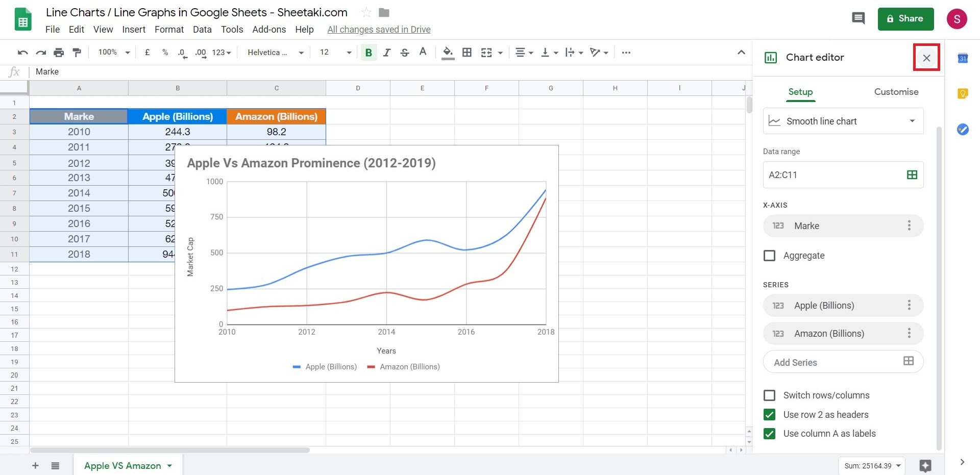This screenshot has height=475, width=980.
Task: Switch to the Customise tab
Action: (x=896, y=92)
